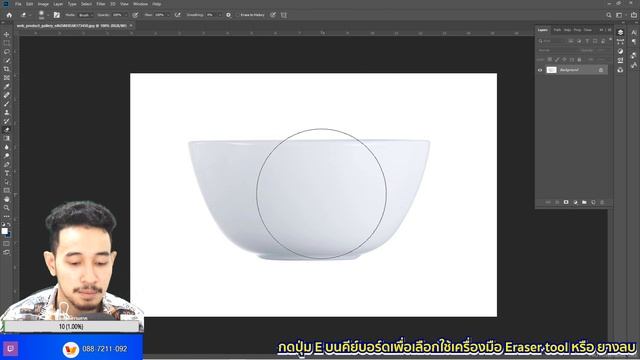Select the Clone Stamp tool
This screenshot has height=360, width=640.
(x=7, y=112)
